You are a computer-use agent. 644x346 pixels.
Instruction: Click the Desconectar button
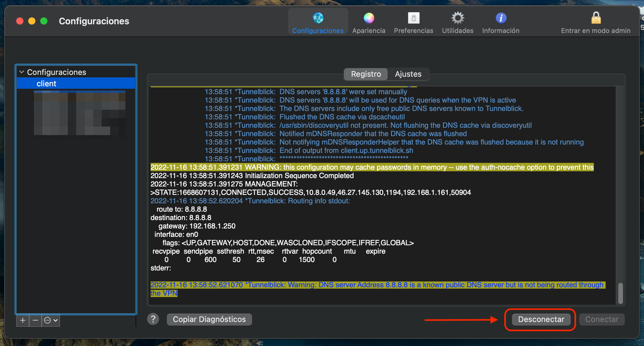pyautogui.click(x=541, y=319)
